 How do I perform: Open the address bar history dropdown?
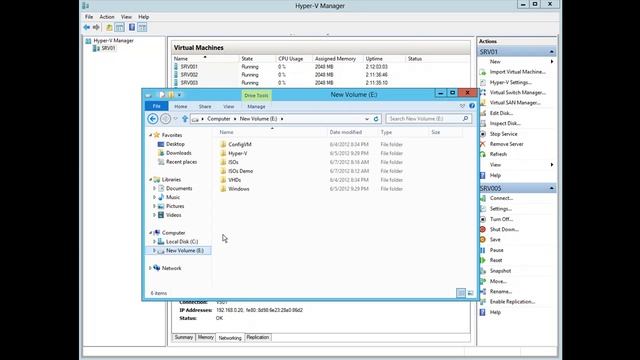point(367,119)
